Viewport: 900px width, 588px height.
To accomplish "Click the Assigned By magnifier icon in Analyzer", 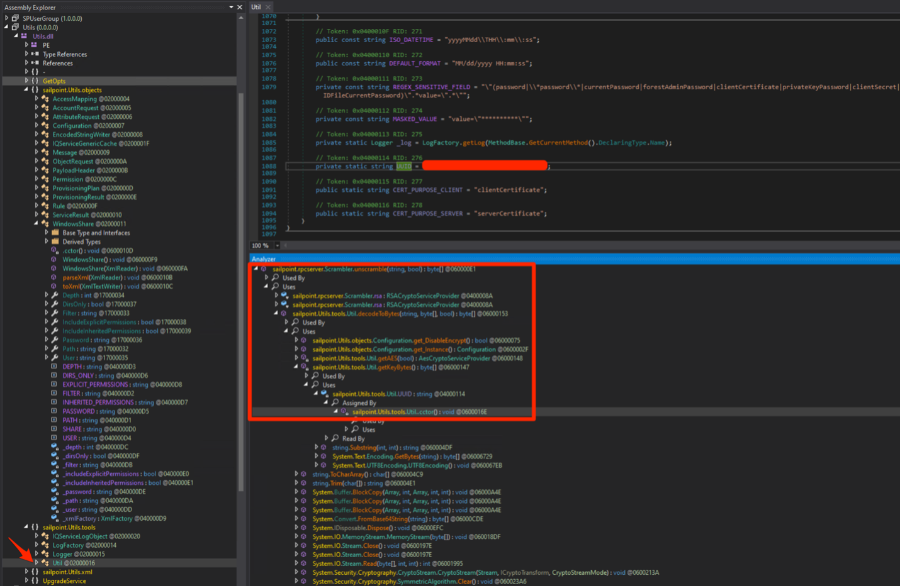I will pos(335,402).
